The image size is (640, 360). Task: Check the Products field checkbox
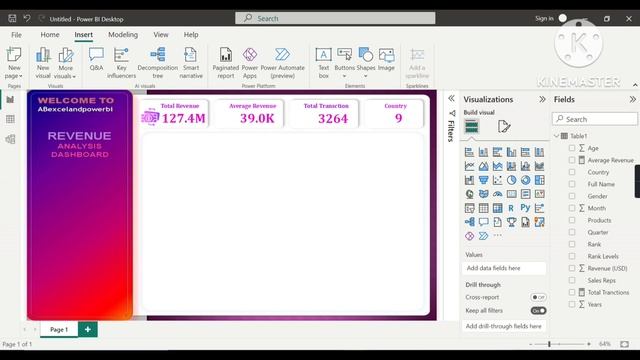(572, 220)
